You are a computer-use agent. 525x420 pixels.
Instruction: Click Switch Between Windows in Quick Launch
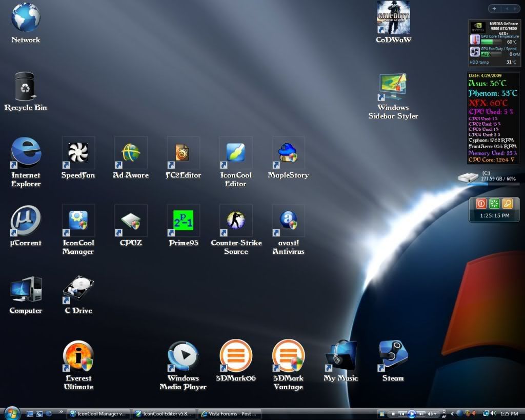click(x=39, y=414)
